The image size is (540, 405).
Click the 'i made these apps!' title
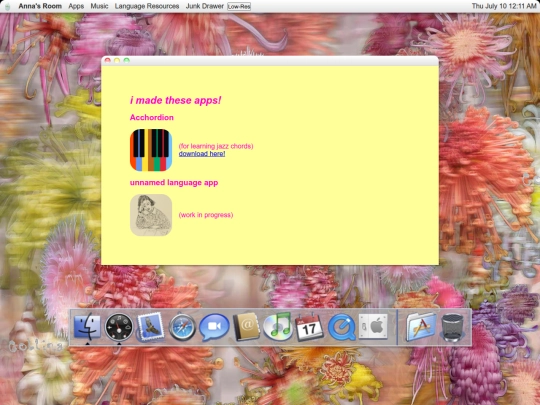(176, 100)
